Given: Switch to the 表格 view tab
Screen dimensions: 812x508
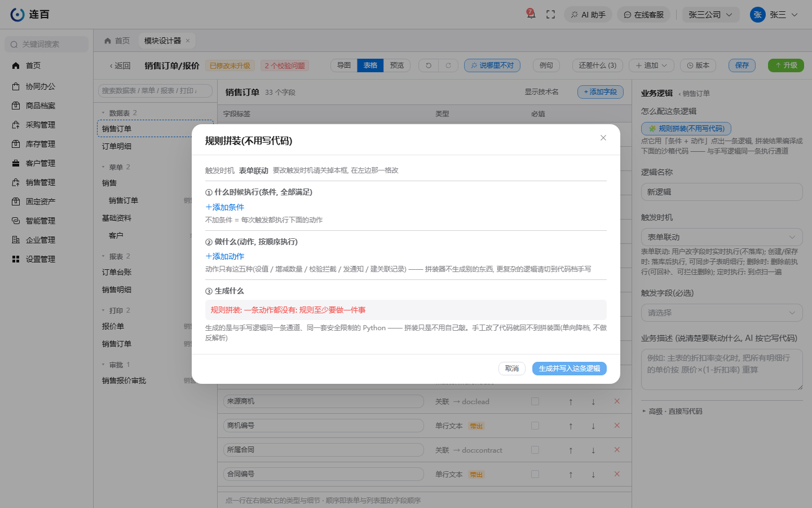Looking at the screenshot, I should click(x=370, y=65).
